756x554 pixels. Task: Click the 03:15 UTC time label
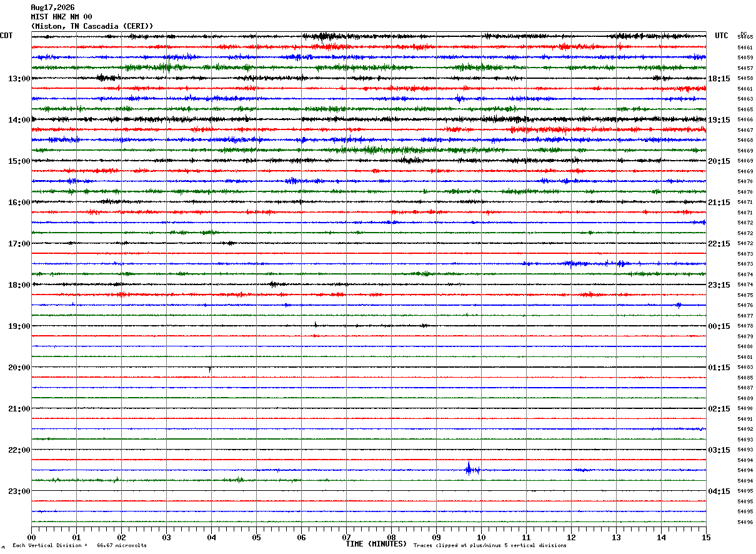(x=719, y=450)
